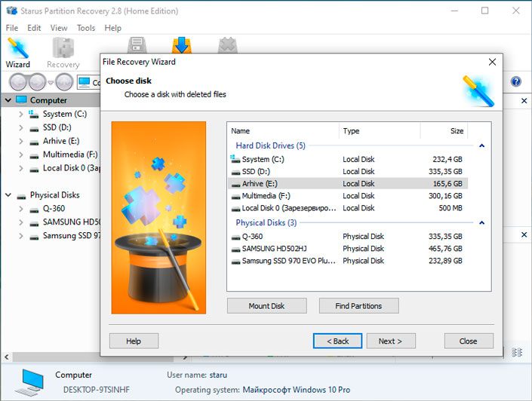
Task: Click the wizard's Close button
Action: click(x=469, y=341)
